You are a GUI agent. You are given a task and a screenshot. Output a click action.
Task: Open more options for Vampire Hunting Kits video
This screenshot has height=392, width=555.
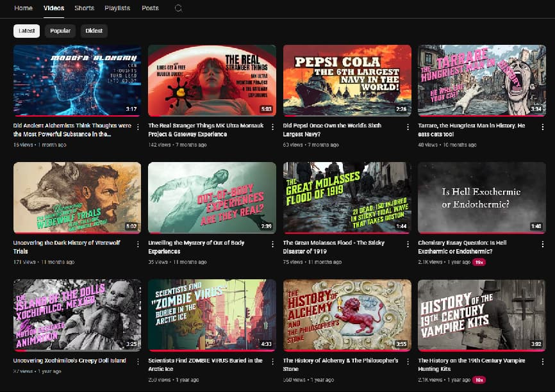point(543,361)
